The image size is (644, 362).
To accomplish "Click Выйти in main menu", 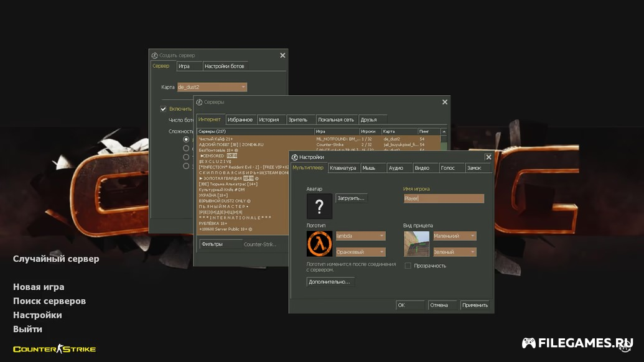I will tap(27, 329).
